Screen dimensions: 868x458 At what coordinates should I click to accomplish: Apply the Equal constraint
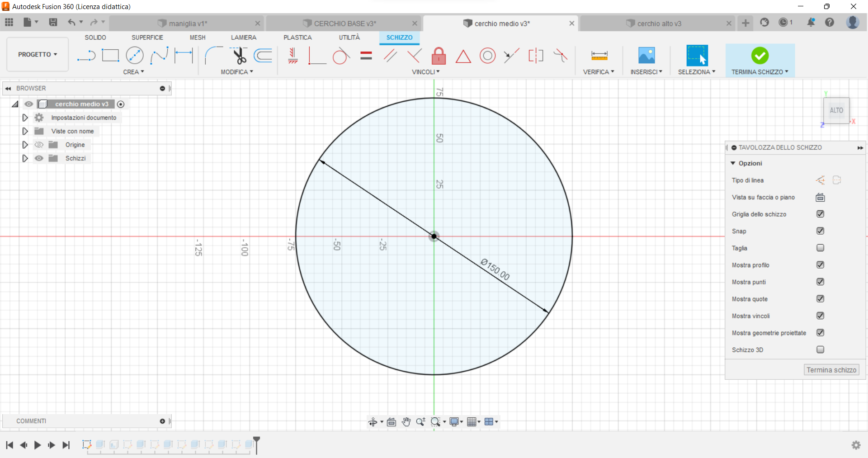[366, 56]
